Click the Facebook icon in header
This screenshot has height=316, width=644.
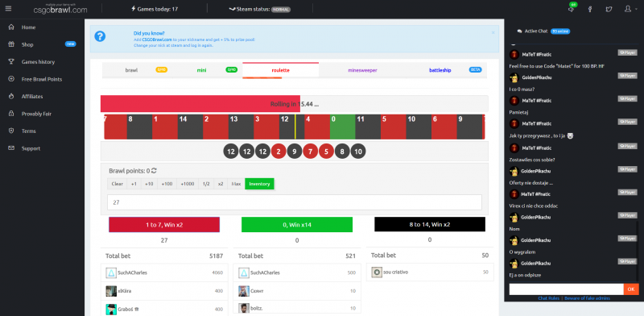tap(590, 9)
